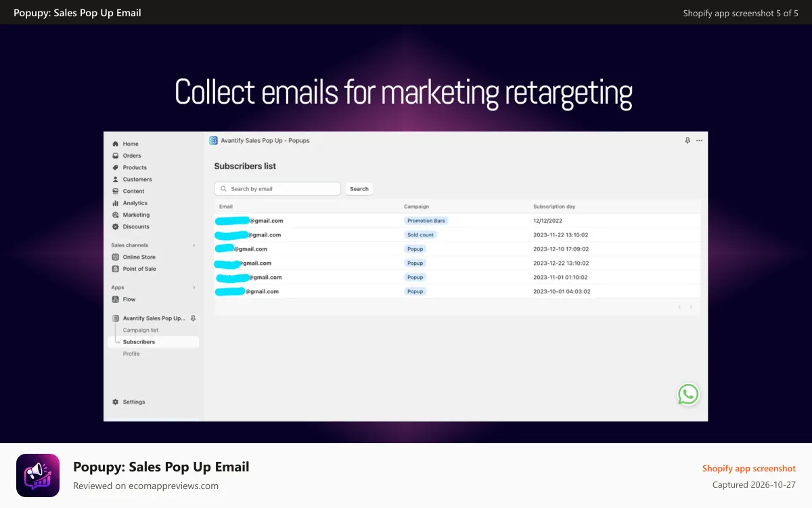The height and width of the screenshot is (508, 812).
Task: Go to next page of subscribers
Action: coord(691,307)
